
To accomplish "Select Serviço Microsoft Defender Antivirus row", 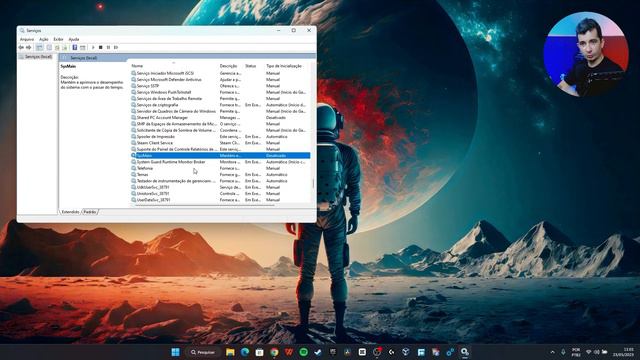I will pos(220,80).
